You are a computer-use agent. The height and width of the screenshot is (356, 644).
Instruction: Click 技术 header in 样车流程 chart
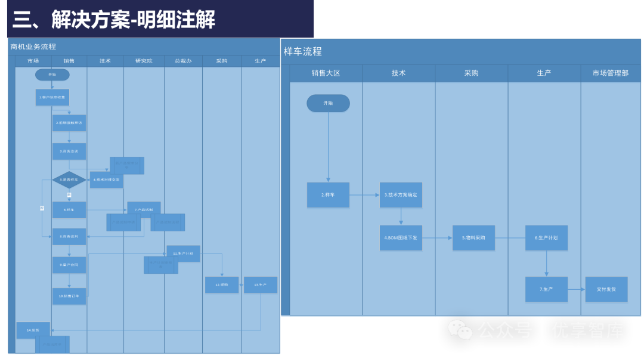click(399, 73)
